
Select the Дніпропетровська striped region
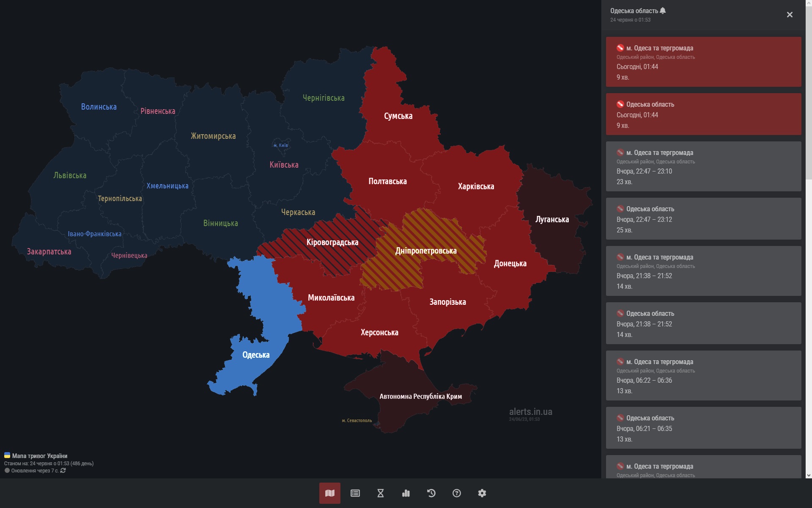click(425, 251)
